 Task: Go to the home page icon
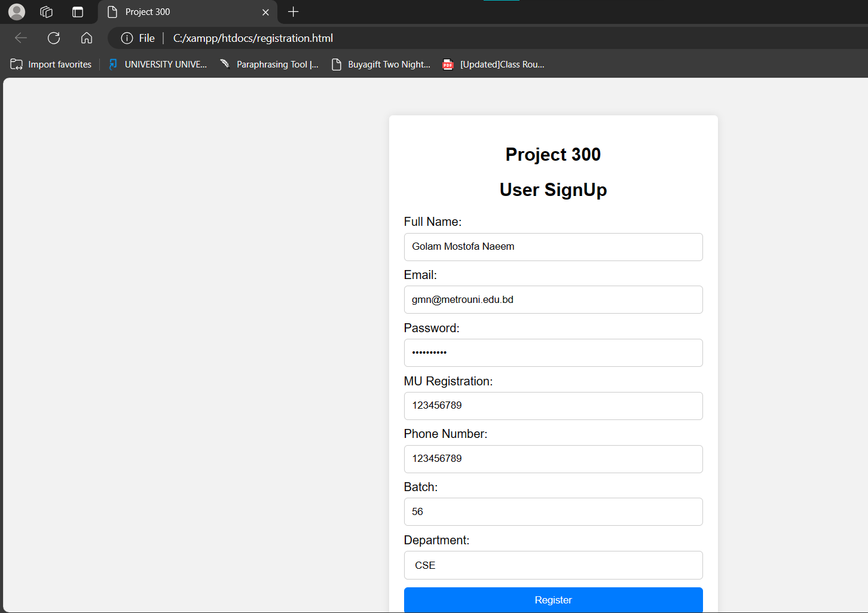pos(87,38)
